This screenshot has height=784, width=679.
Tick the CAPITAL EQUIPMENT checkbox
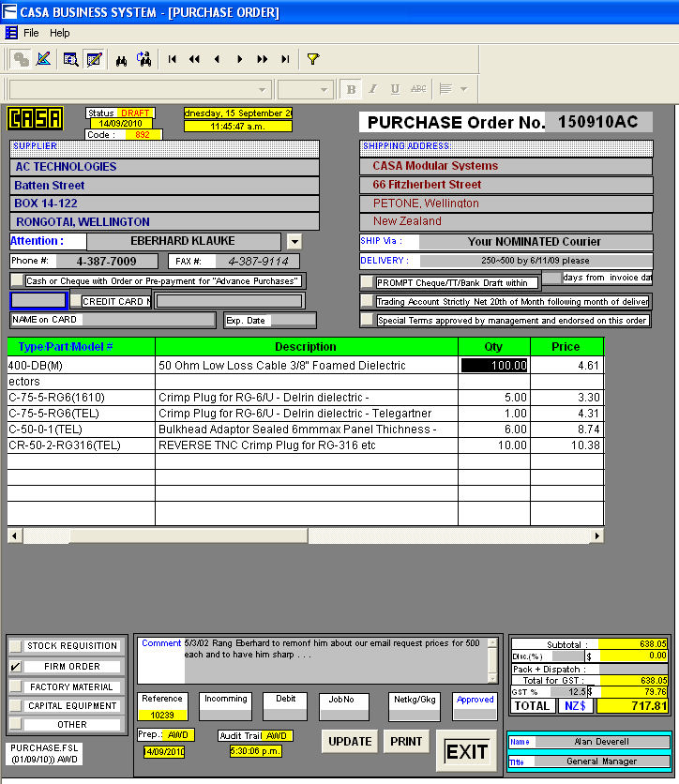[x=16, y=705]
